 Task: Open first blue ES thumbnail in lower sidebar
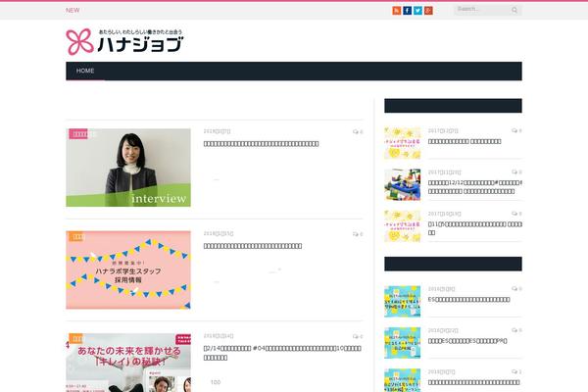[403, 301]
